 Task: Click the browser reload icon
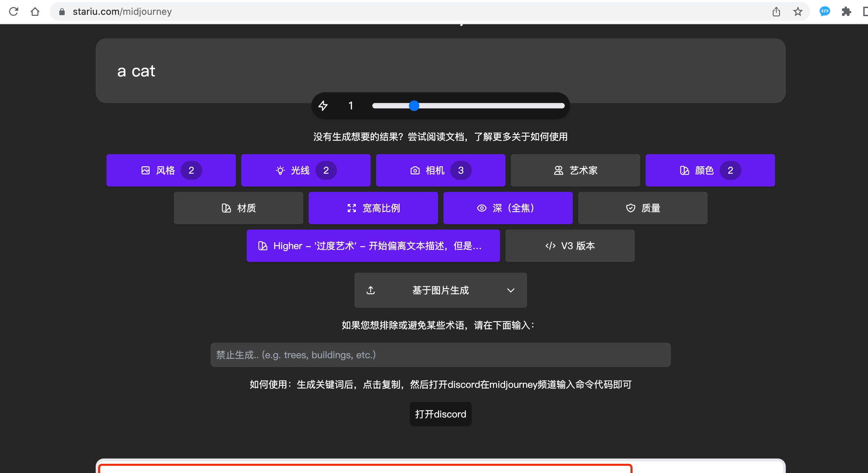[x=13, y=12]
